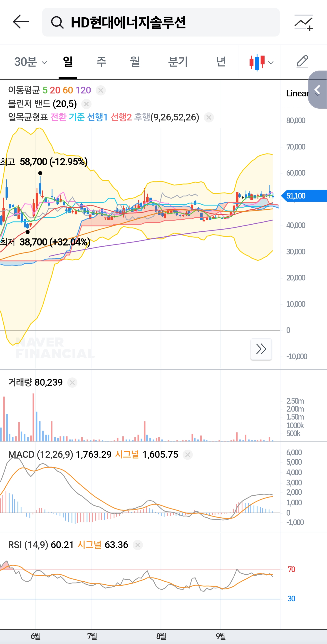
Task: Remove the MACD indicator panel
Action: tap(188, 455)
